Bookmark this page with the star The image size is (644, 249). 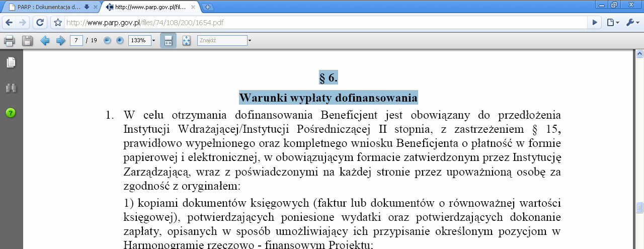point(58,23)
